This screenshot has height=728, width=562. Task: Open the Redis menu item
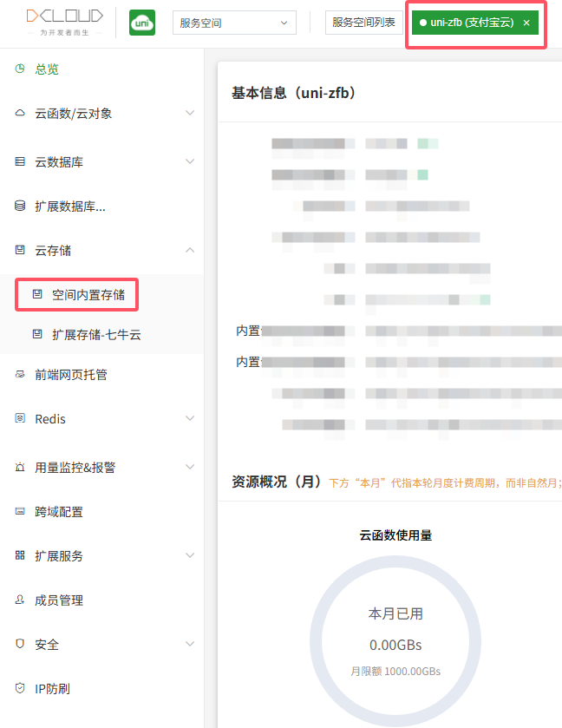point(50,419)
